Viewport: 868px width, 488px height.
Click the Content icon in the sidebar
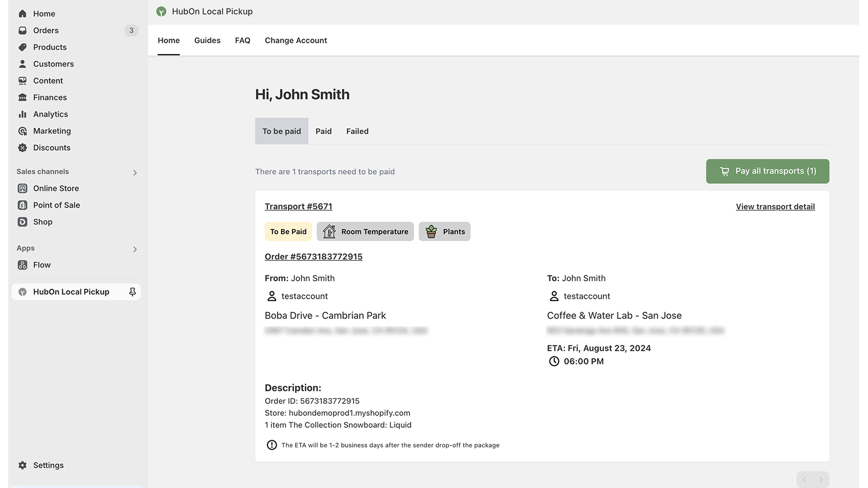point(22,81)
